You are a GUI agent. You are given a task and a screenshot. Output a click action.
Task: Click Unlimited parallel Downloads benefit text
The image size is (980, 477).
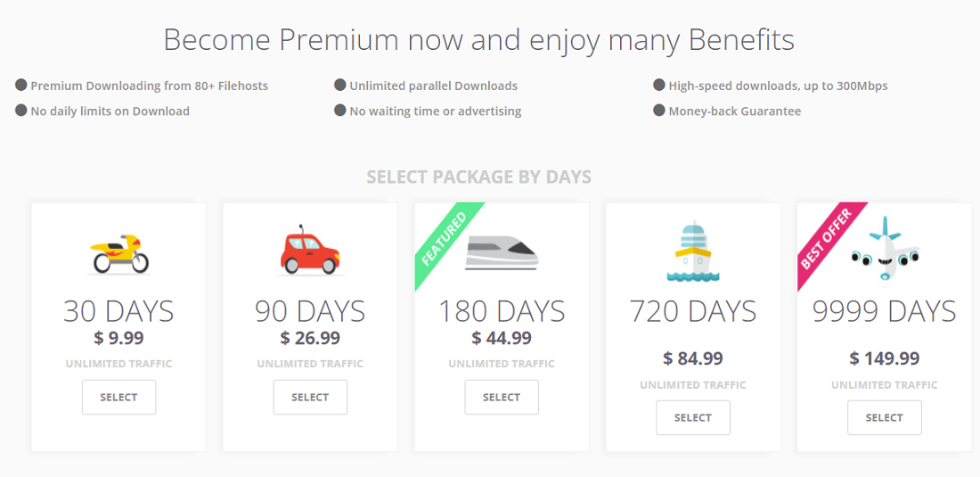[433, 86]
